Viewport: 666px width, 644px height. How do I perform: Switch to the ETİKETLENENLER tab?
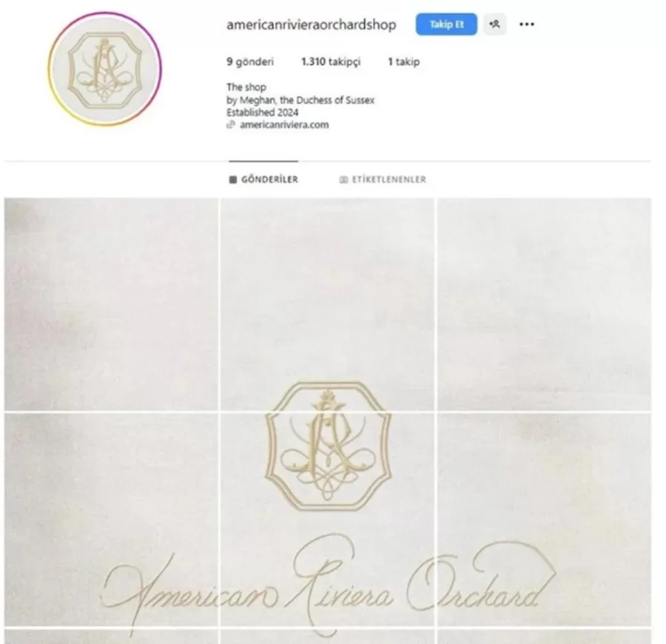tap(383, 179)
